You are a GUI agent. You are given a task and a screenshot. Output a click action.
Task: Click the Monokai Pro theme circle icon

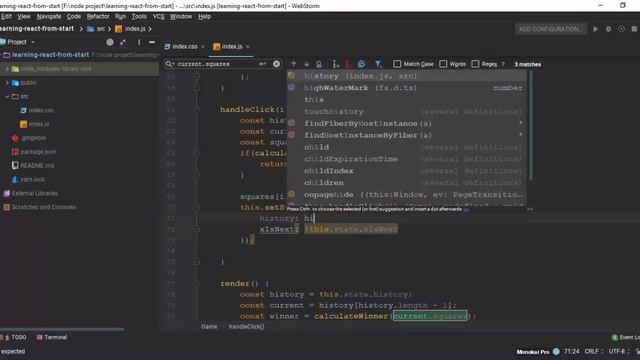tap(556, 351)
